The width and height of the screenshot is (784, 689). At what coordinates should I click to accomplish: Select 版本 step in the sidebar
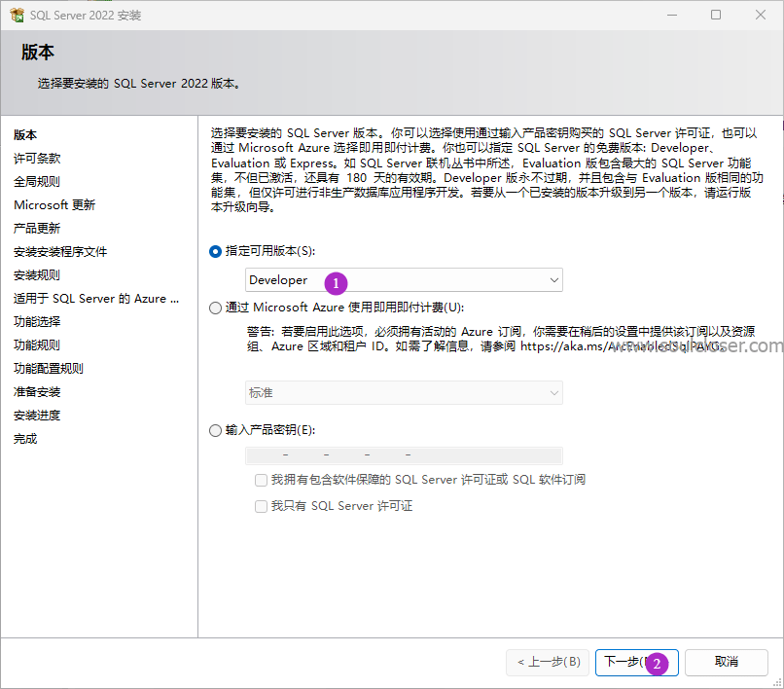click(25, 135)
